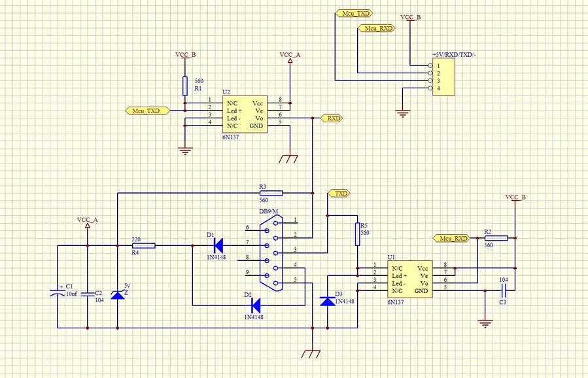Click resistor R5 560 symbol
Image resolution: width=588 pixels, height=378 pixels.
357,233
